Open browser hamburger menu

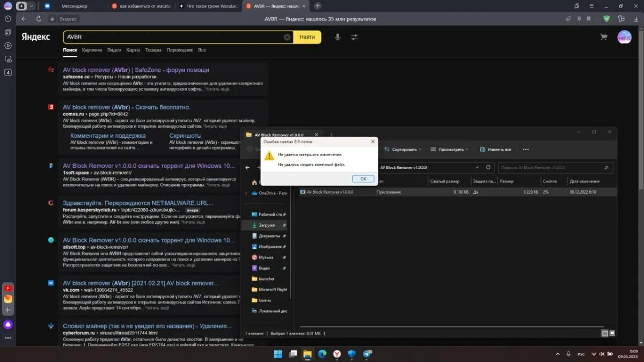[x=590, y=6]
